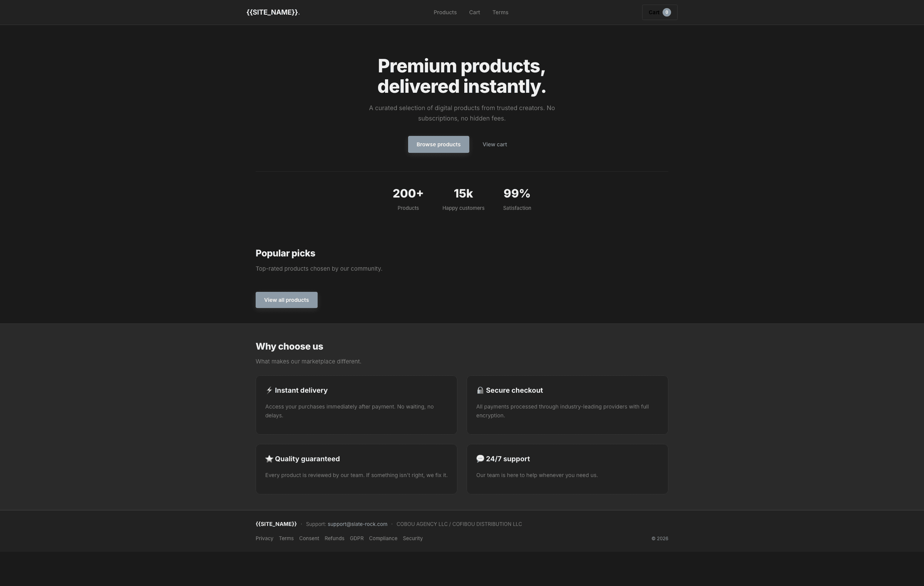The height and width of the screenshot is (586, 924).
Task: Click the © 2026 copyright text
Action: point(660,538)
